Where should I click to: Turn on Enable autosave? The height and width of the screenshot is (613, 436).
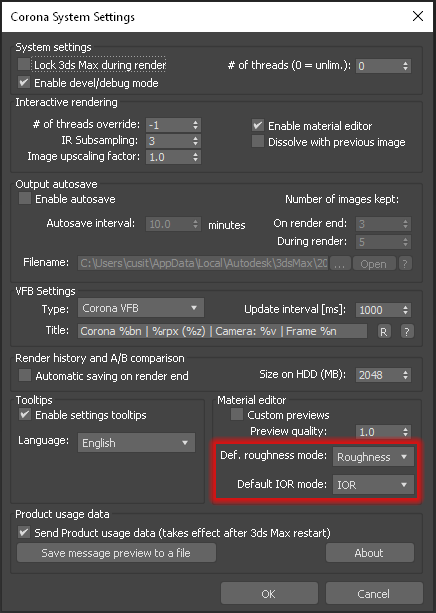(x=25, y=199)
